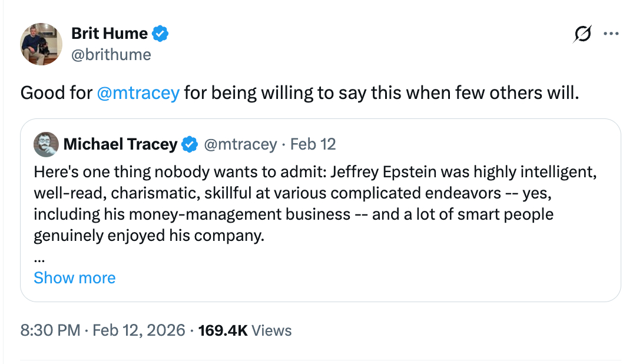Click the Michael Tracey display name
This screenshot has height=364, width=636.
(120, 144)
